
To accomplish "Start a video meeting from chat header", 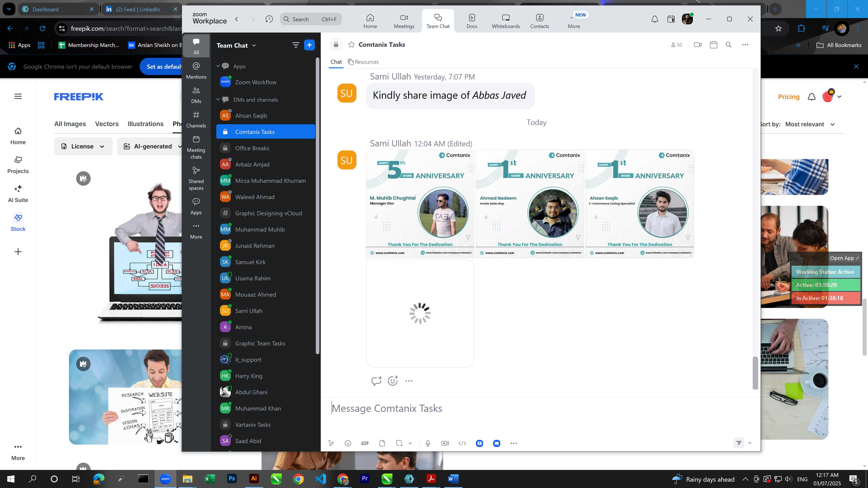I will pyautogui.click(x=698, y=45).
